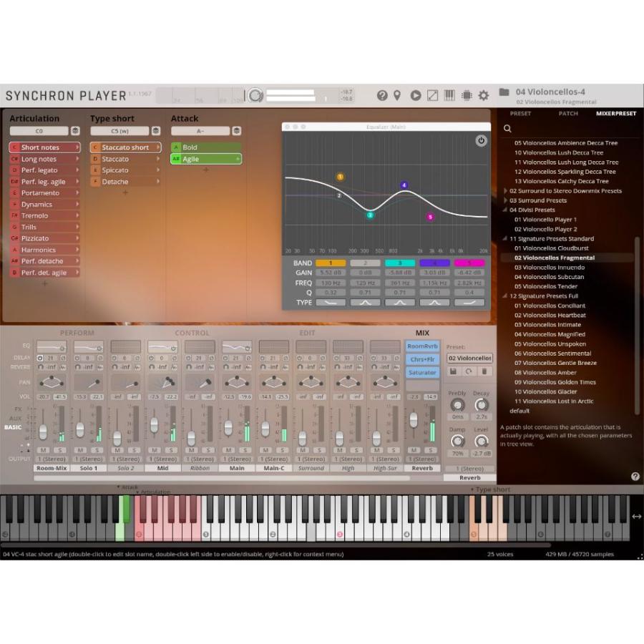The width and height of the screenshot is (644, 644).
Task: Select the Bold attack slot
Action: click(x=206, y=147)
